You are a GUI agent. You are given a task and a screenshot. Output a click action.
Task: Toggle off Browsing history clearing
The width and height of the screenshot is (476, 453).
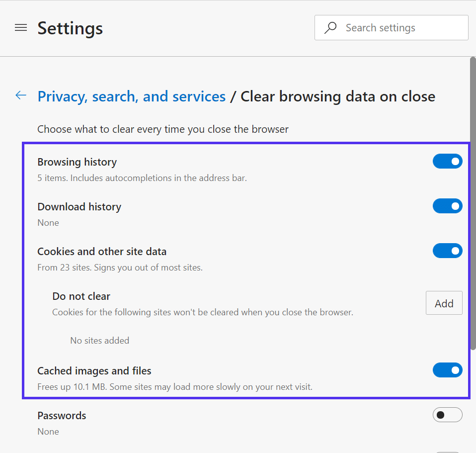[x=447, y=161]
